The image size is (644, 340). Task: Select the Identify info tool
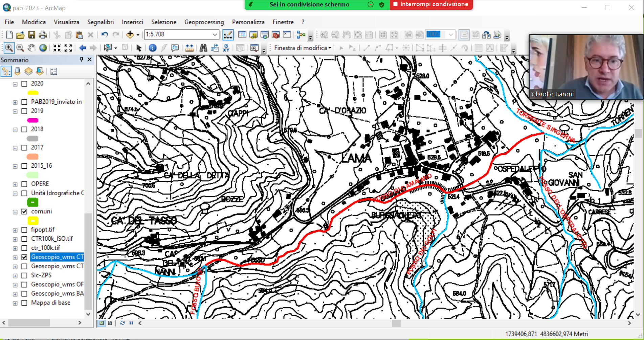pyautogui.click(x=153, y=48)
